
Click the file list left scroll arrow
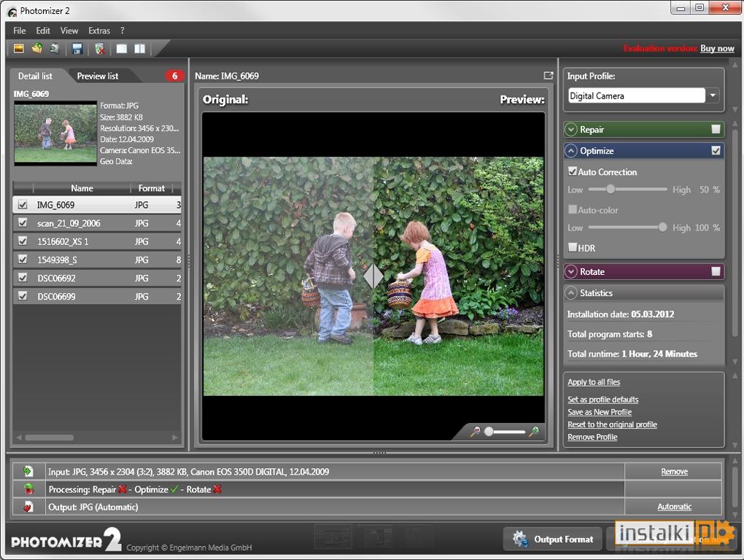[x=19, y=437]
